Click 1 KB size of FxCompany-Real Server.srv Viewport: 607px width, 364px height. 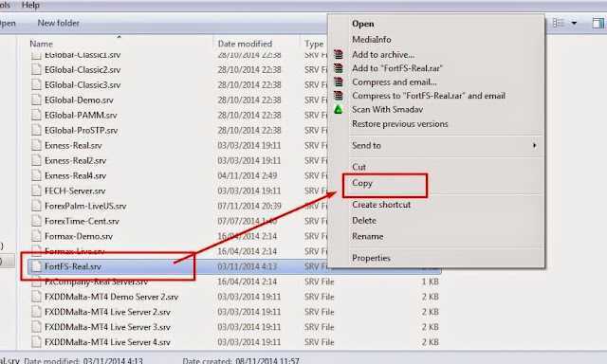click(x=430, y=282)
